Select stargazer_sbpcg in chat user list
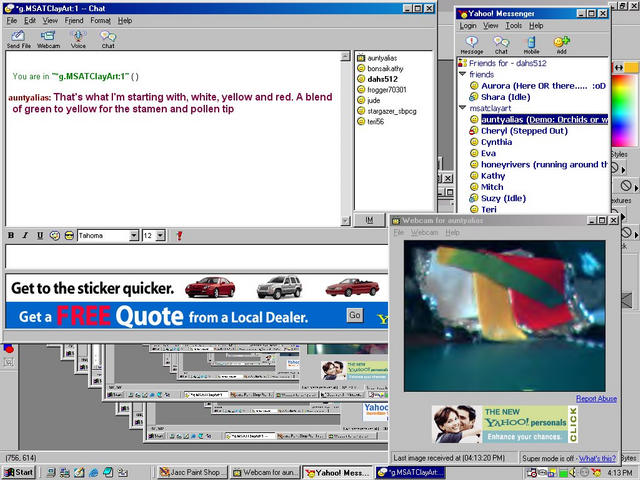 tap(391, 111)
